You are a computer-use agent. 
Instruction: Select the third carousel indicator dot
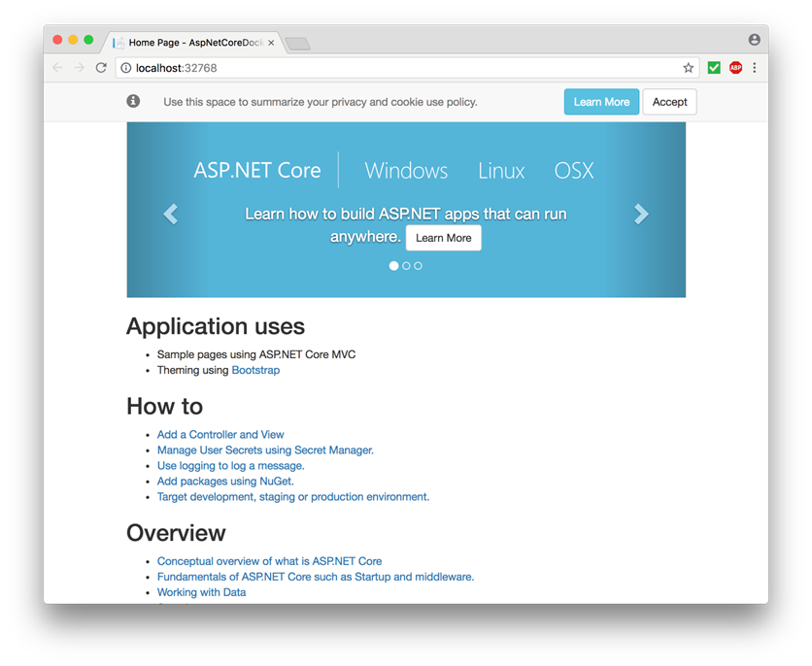coord(418,266)
